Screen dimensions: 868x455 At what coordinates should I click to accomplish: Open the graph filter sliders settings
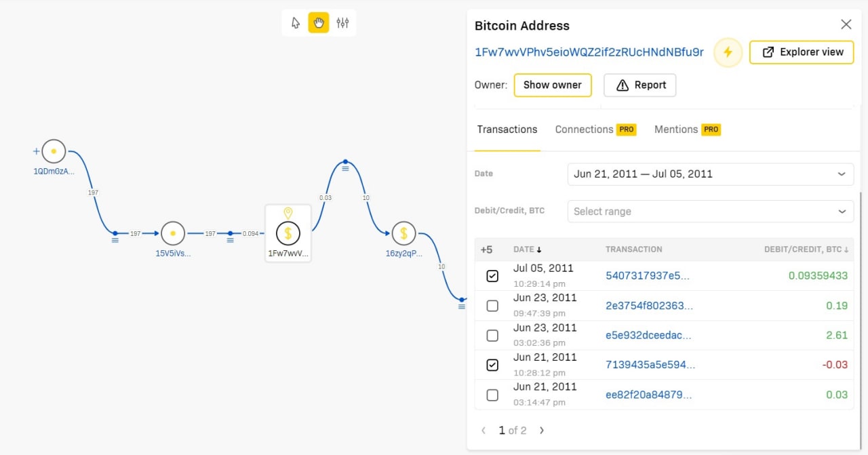[x=342, y=23]
